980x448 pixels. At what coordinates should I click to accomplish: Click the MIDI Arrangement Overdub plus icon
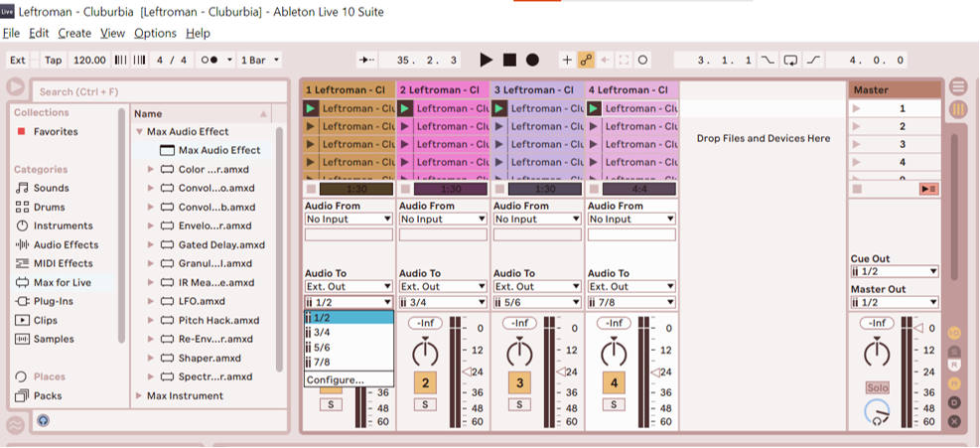(567, 60)
